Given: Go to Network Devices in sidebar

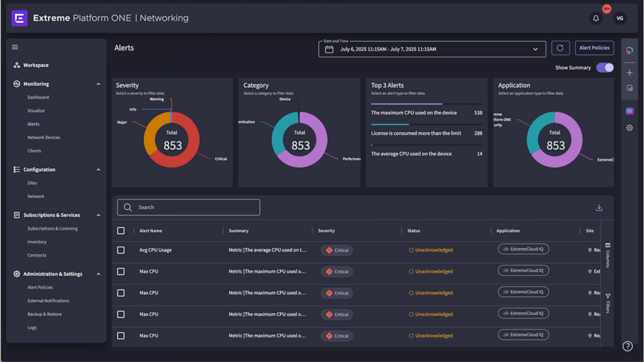Looking at the screenshot, I should [x=43, y=137].
